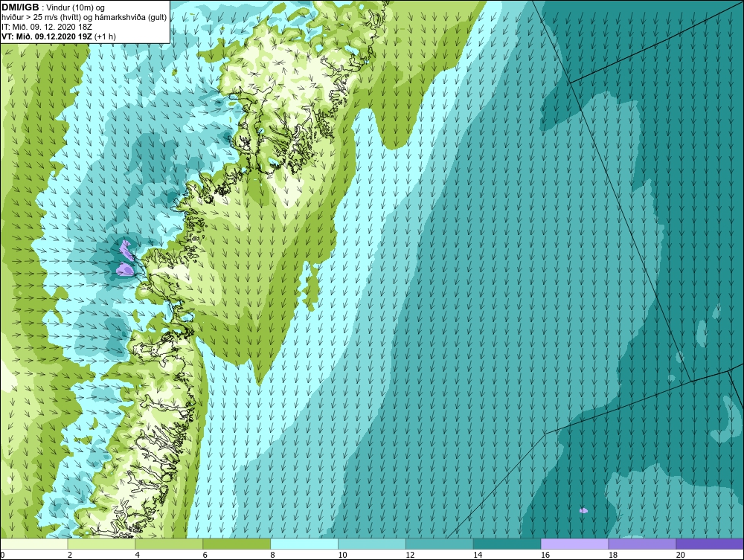
Task: Click the 10–12 m/s light teal legend swatch
Action: tap(372, 544)
